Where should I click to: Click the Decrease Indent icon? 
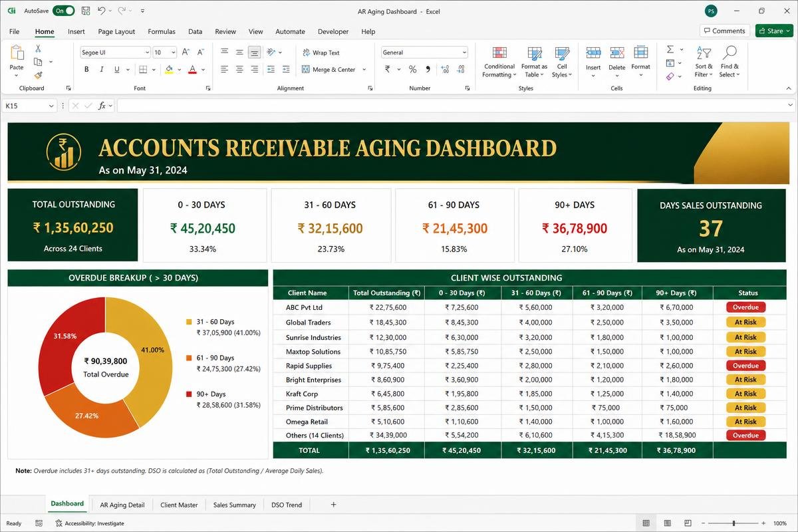click(x=271, y=69)
